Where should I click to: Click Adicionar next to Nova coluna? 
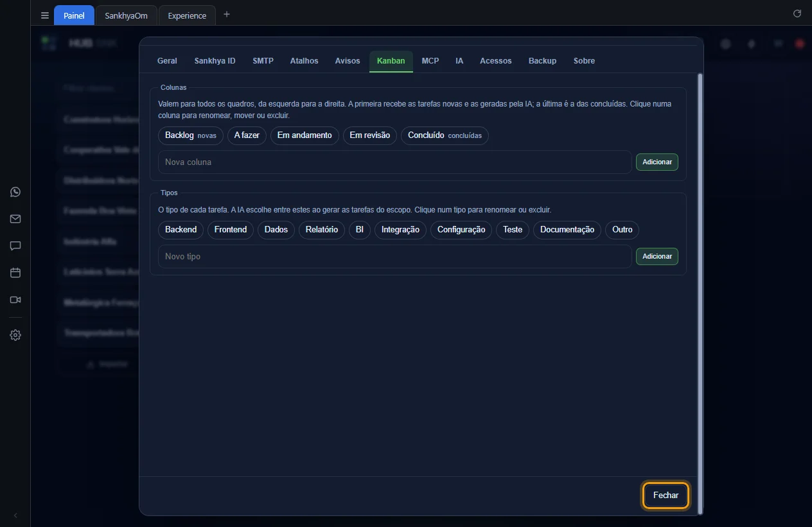coord(657,162)
